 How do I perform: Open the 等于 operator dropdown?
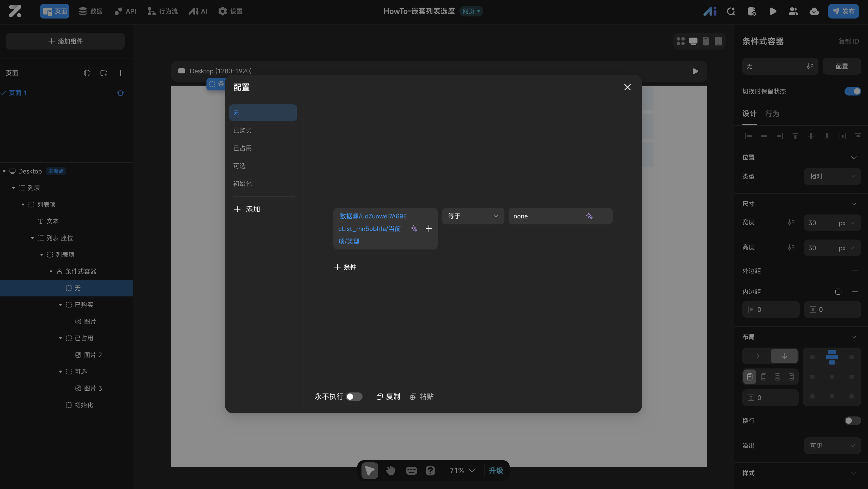tap(472, 216)
